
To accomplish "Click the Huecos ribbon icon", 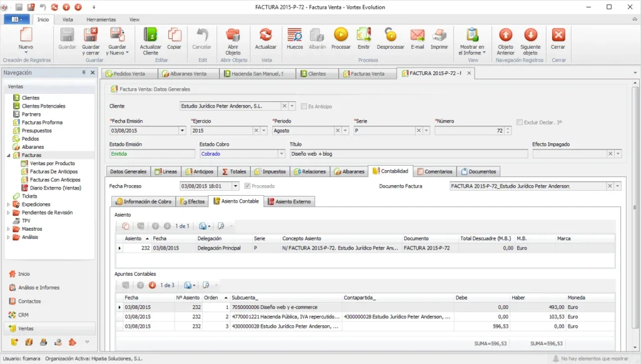I will (x=294, y=35).
